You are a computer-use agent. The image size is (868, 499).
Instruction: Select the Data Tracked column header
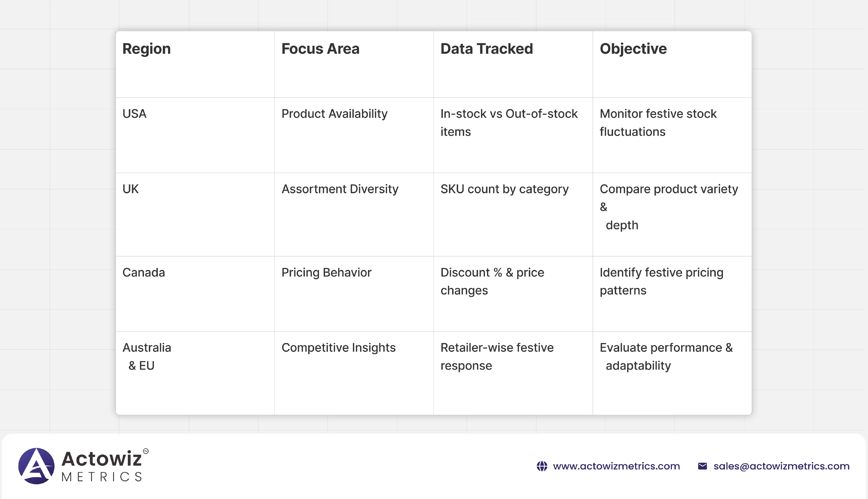pyautogui.click(x=486, y=49)
